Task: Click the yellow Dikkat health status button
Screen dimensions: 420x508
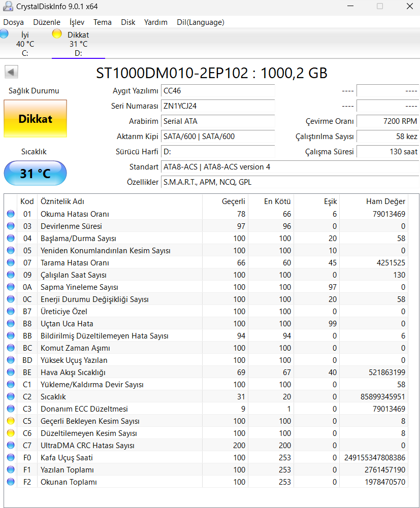Action: (x=36, y=119)
